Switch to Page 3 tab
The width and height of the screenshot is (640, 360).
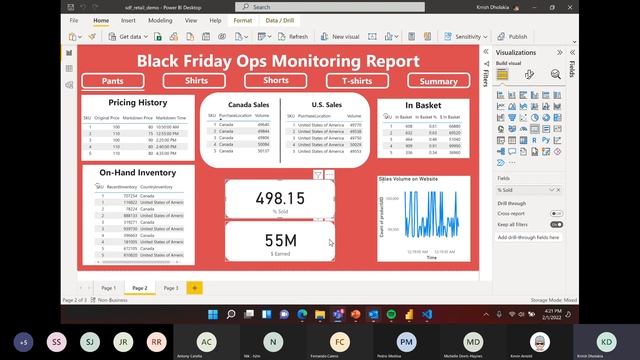(x=171, y=288)
